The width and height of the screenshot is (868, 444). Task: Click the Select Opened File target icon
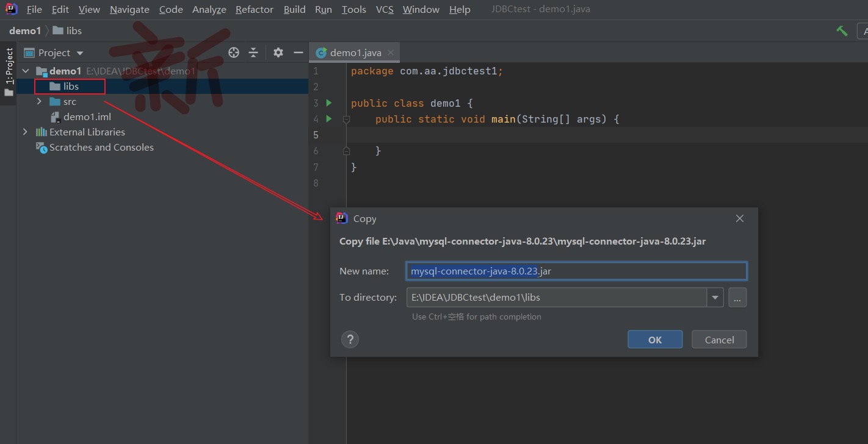point(233,52)
